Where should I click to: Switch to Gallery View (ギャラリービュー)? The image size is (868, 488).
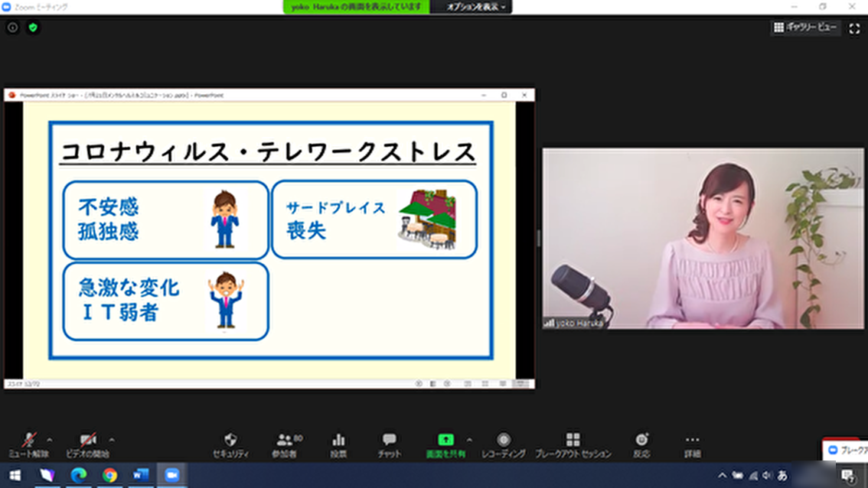click(806, 28)
